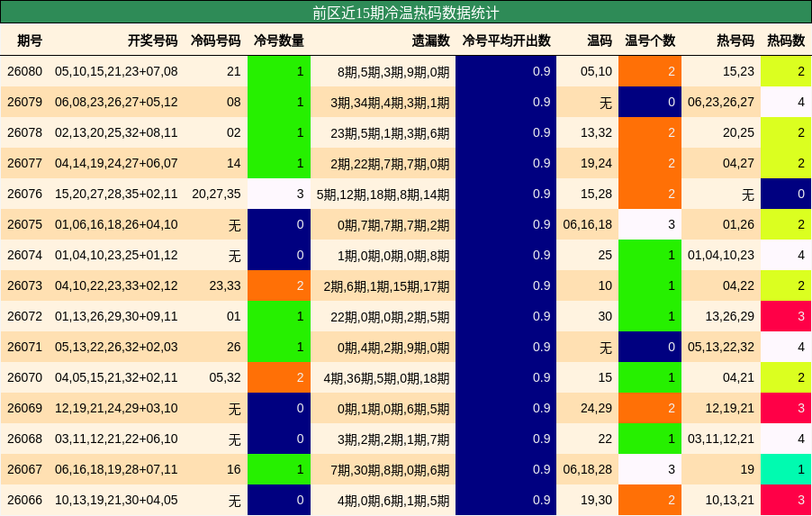Click the 冷码号码 column header
This screenshot has width=812, height=516.
click(x=215, y=41)
